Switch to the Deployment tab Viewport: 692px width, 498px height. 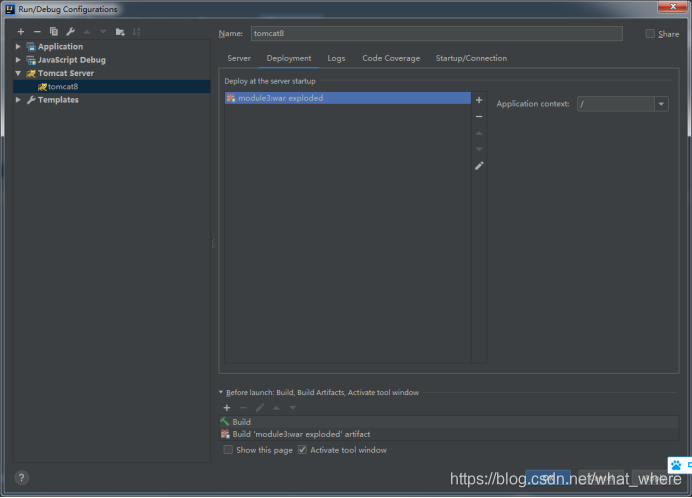click(289, 58)
